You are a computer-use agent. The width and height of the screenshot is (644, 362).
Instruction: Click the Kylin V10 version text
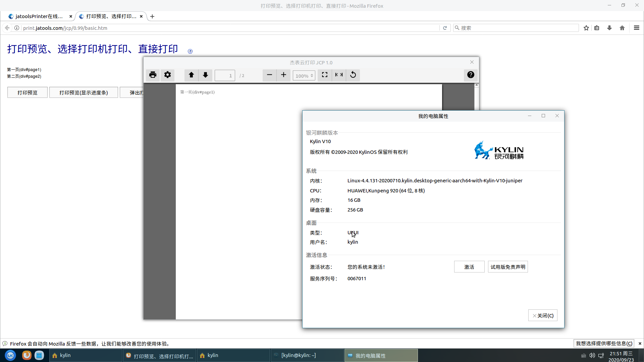(320, 141)
